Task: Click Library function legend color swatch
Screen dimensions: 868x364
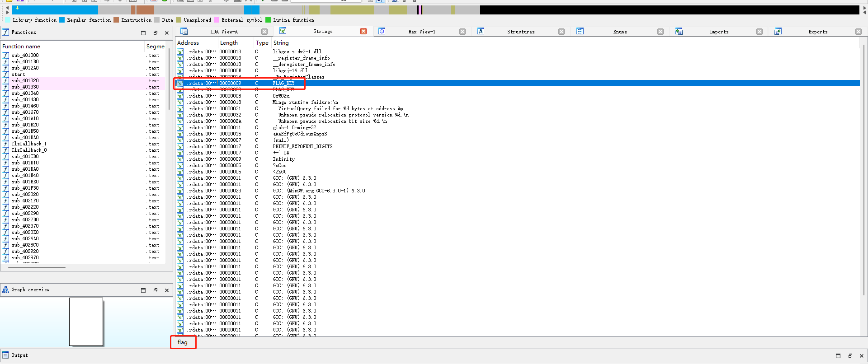Action: point(8,20)
